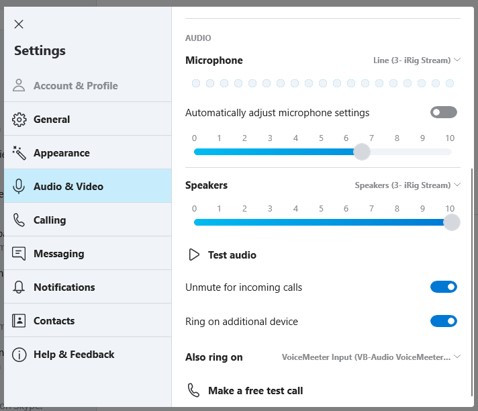
Task: Click the Contacts address book icon
Action: pos(19,321)
